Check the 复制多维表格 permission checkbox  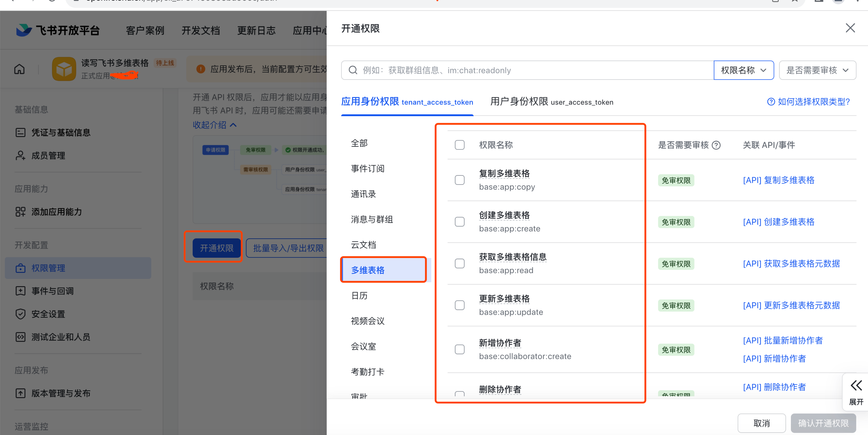point(459,180)
